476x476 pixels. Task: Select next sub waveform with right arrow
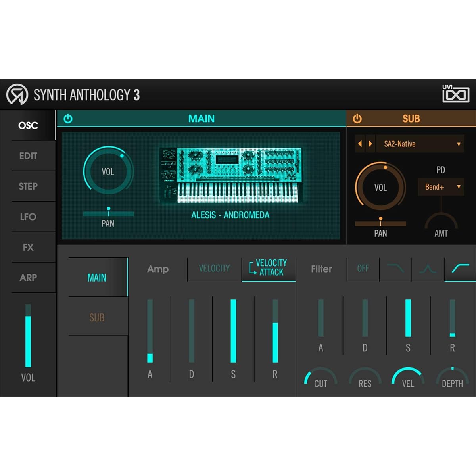pyautogui.click(x=370, y=144)
